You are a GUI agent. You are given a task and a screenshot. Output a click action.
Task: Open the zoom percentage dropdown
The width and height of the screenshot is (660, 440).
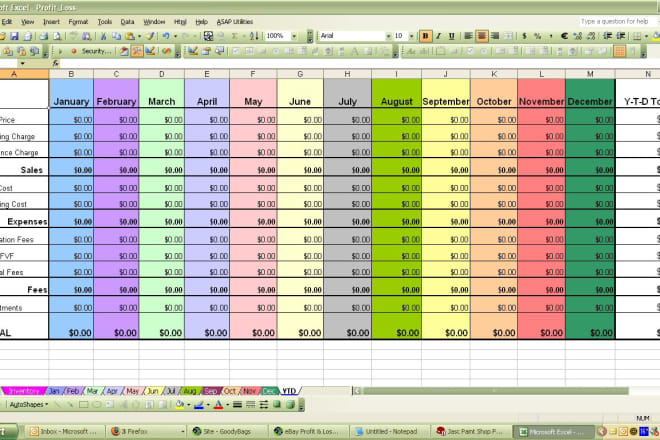[x=295, y=36]
